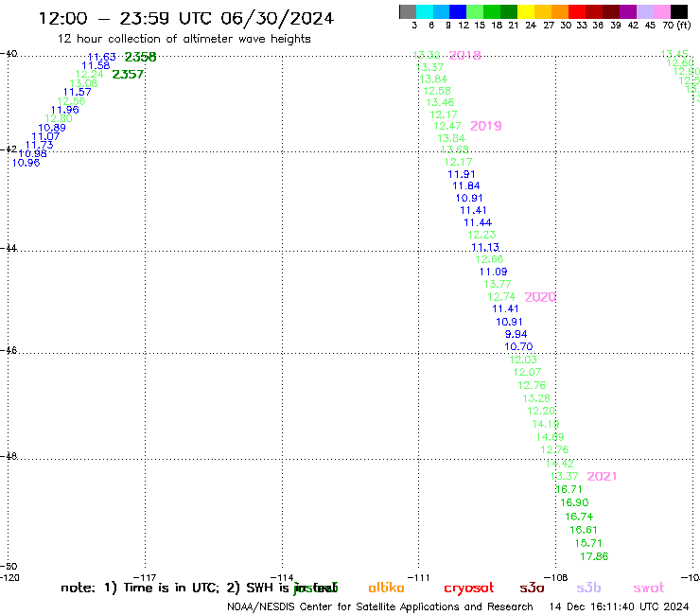Viewport: 700px width, 615px height.
Task: Click the wave height value 16.71
Action: point(569,489)
